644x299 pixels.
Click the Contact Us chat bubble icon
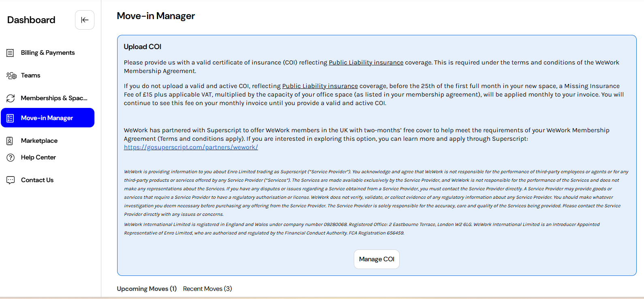tap(11, 180)
